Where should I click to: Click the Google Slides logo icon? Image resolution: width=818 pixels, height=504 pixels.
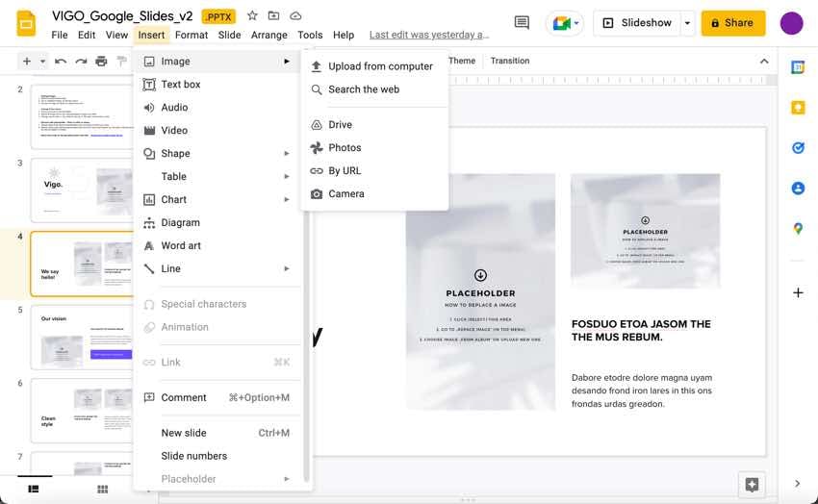[26, 23]
